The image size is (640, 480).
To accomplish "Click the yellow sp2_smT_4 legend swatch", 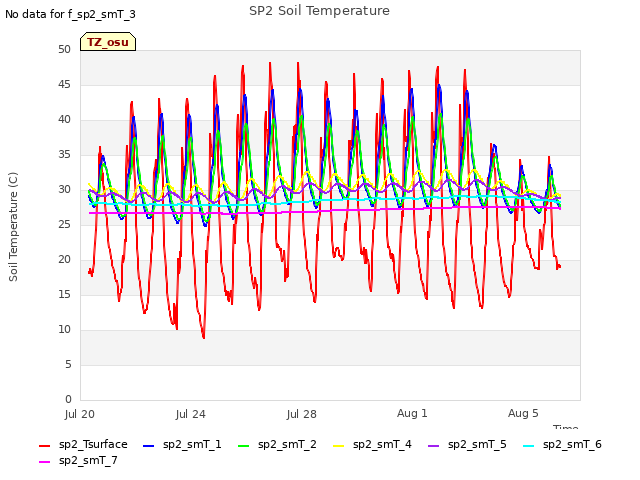I will [x=338, y=446].
